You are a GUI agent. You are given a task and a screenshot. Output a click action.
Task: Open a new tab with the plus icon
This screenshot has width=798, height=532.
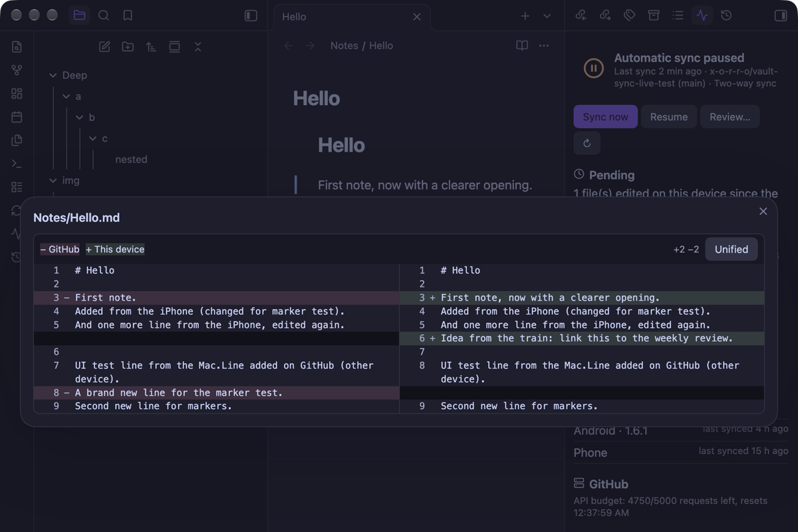pos(525,16)
